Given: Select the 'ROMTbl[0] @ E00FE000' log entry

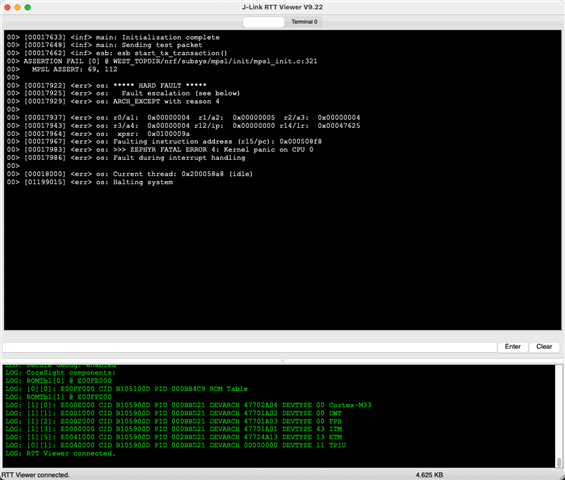Looking at the screenshot, I should [x=58, y=381].
